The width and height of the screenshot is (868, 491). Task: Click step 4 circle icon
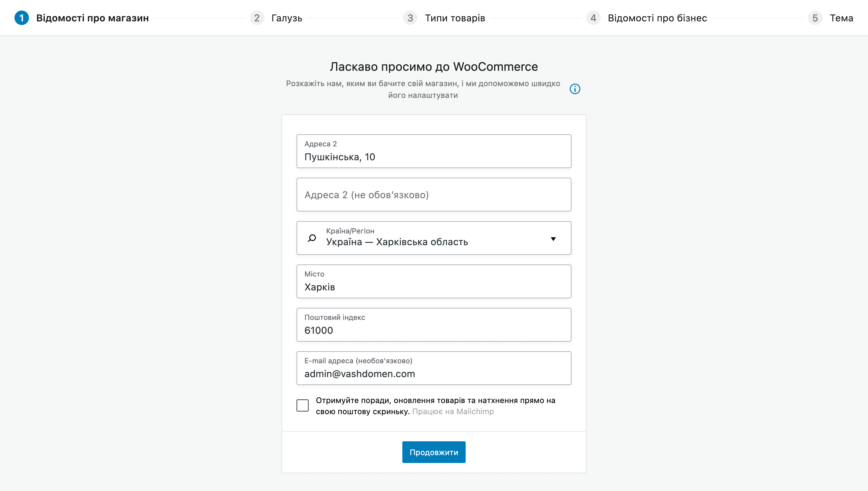click(593, 18)
